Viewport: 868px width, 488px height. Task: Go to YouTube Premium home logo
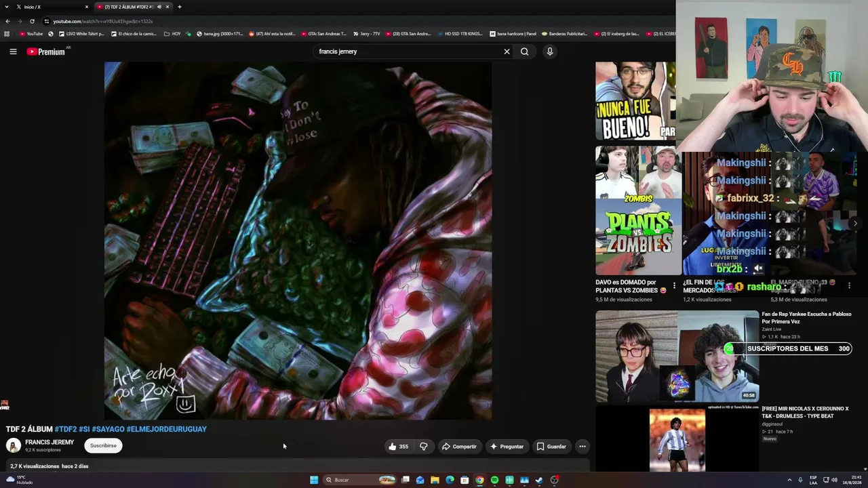(x=46, y=52)
